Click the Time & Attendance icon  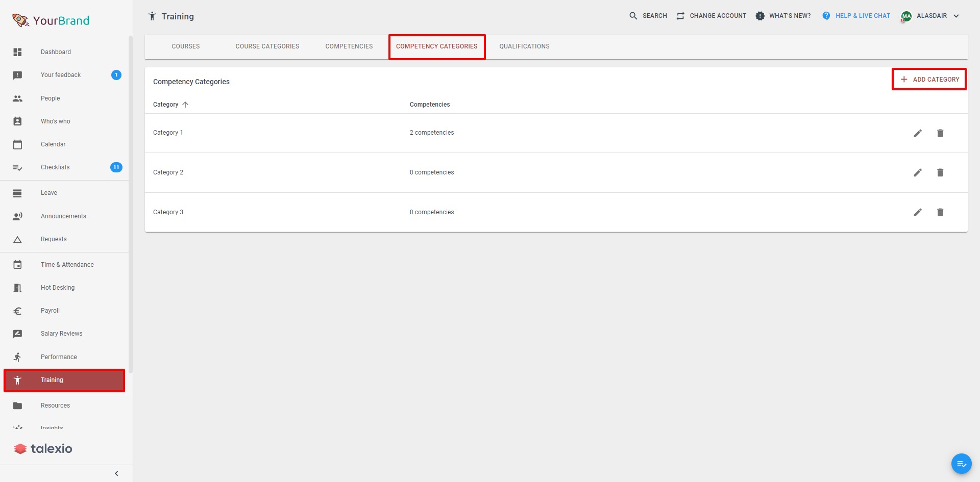tap(17, 265)
